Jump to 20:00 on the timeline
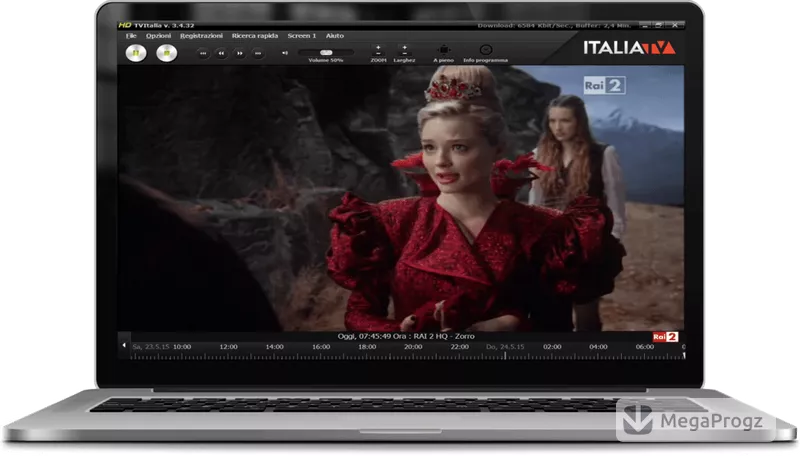The width and height of the screenshot is (800, 456). pos(413,347)
